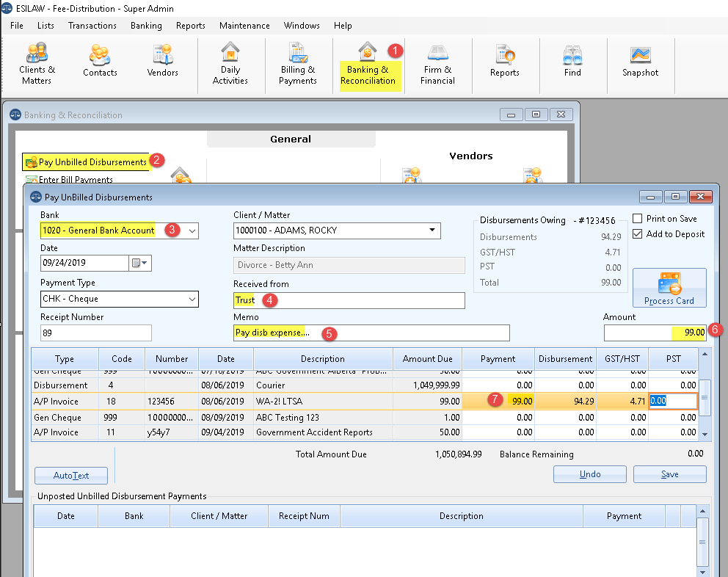Screen dimensions: 728x577
Task: Select the ABC Testing 123 row
Action: pos(365,418)
